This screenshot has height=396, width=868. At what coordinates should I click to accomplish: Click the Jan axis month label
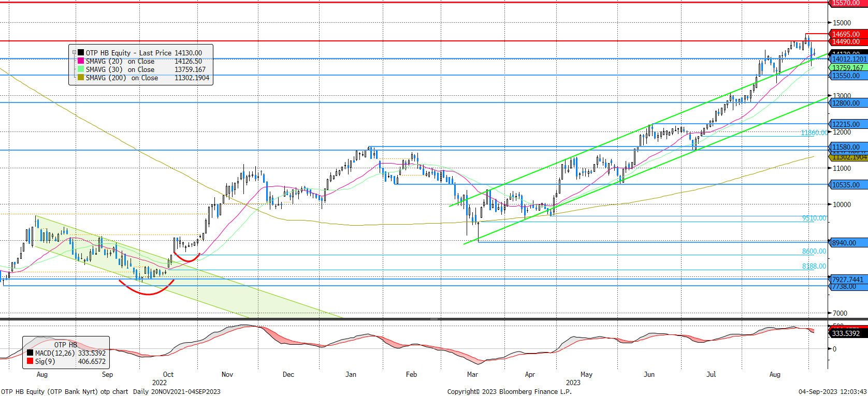(351, 374)
